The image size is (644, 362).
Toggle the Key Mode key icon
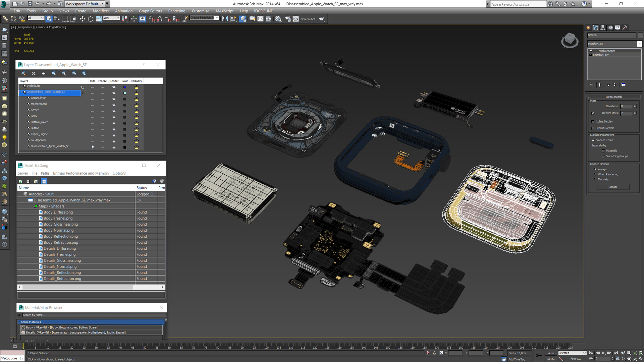[539, 356]
